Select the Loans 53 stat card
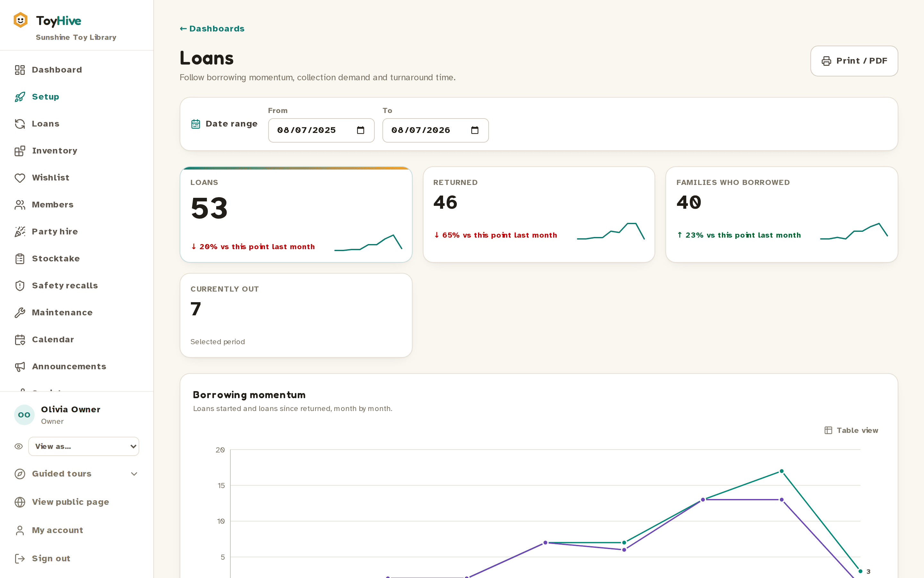Viewport: 924px width, 578px height. click(x=296, y=215)
